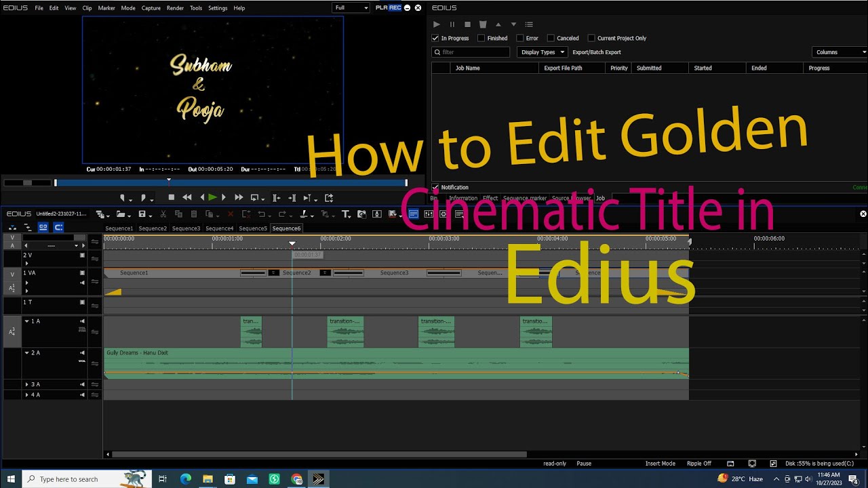Image resolution: width=868 pixels, height=488 pixels.
Task: Open the Clip menu
Action: pos(87,8)
